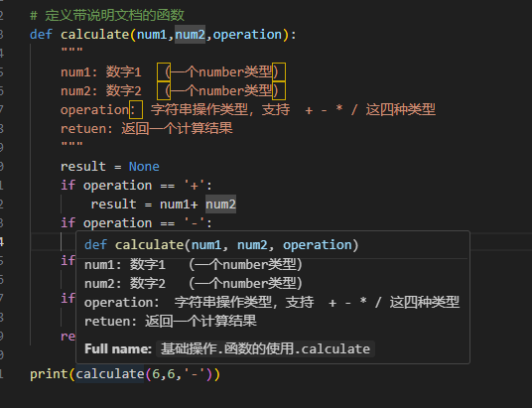Click the 'calculate' call inside print()
Image resolution: width=532 pixels, height=408 pixels.
click(110, 374)
